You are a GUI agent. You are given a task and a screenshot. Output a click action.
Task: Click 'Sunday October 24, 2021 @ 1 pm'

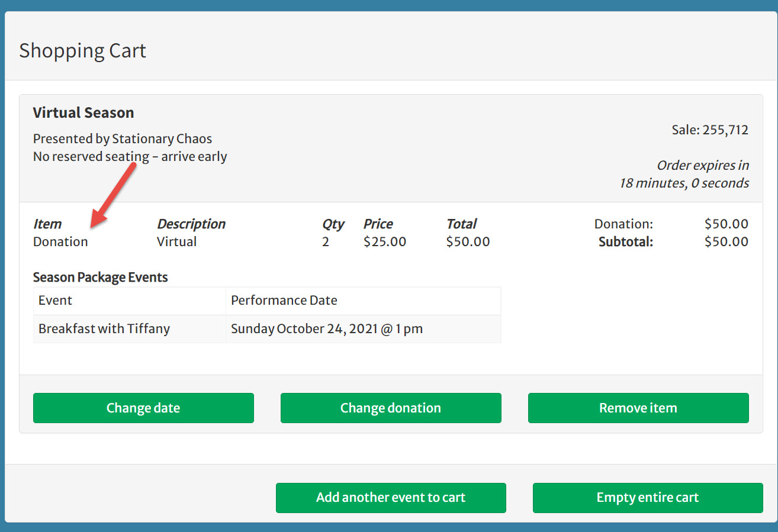click(x=327, y=329)
